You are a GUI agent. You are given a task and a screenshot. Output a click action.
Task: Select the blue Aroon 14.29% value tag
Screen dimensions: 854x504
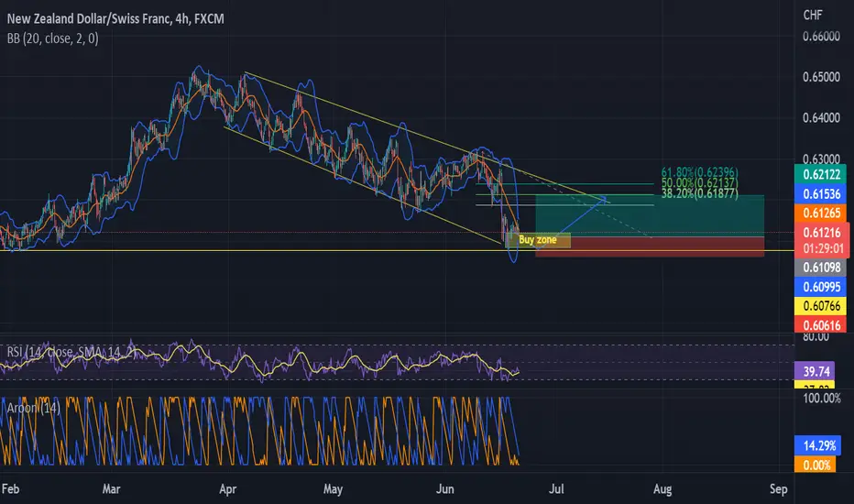tap(818, 445)
